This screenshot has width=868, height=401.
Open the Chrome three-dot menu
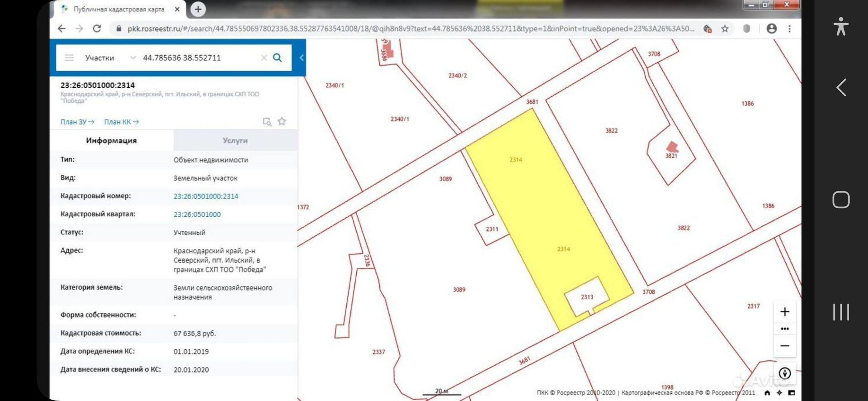click(x=789, y=29)
